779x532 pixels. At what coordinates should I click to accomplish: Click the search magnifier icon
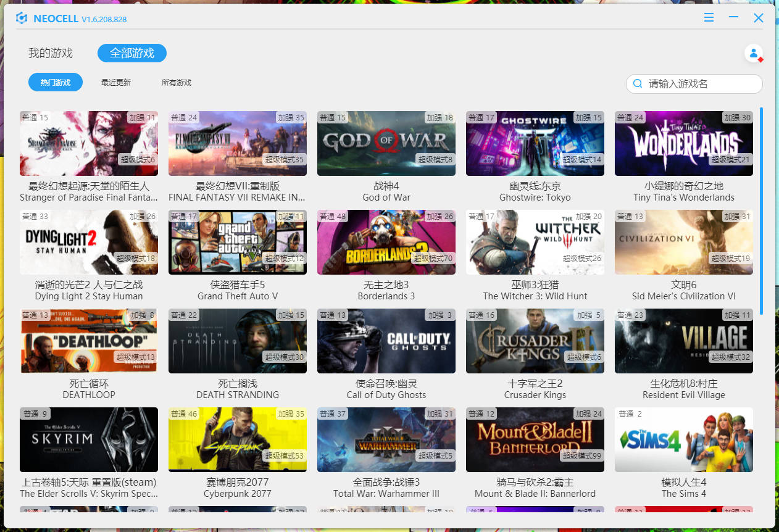[x=638, y=84]
